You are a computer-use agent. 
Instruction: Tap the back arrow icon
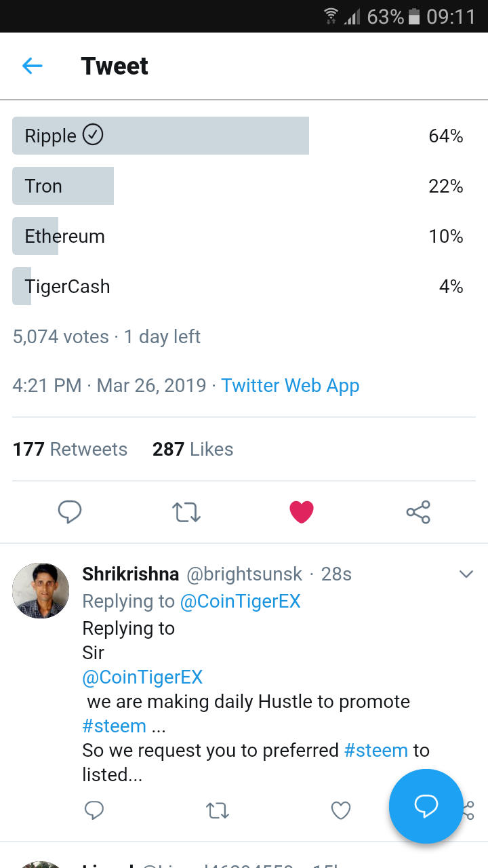[x=33, y=66]
